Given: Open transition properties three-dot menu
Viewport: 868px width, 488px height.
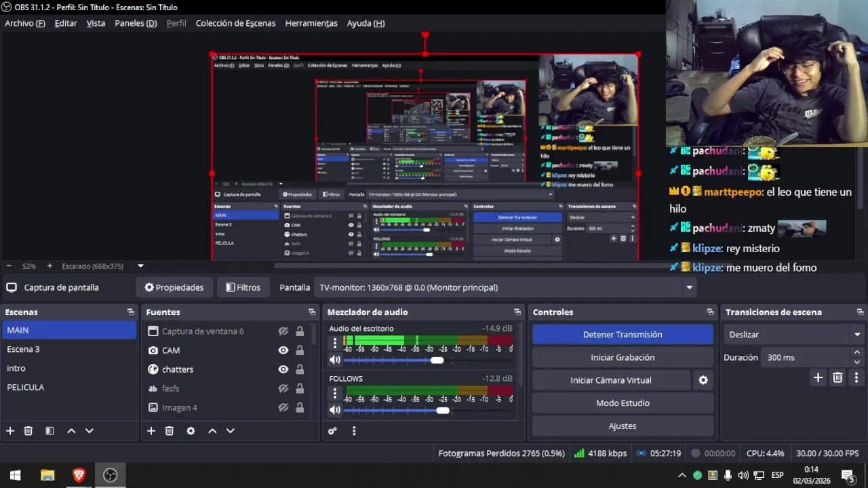Looking at the screenshot, I should tap(856, 378).
